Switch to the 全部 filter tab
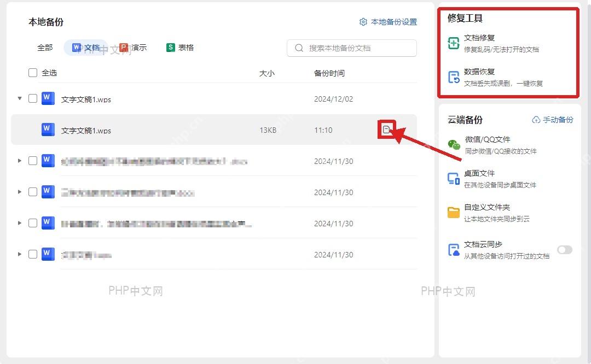Image resolution: width=591 pixels, height=364 pixels. click(45, 48)
